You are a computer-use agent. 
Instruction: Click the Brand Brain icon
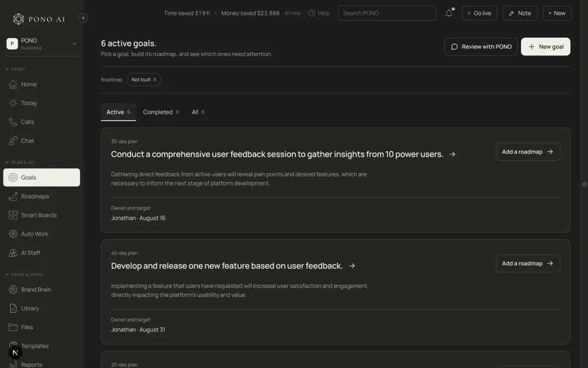point(13,290)
